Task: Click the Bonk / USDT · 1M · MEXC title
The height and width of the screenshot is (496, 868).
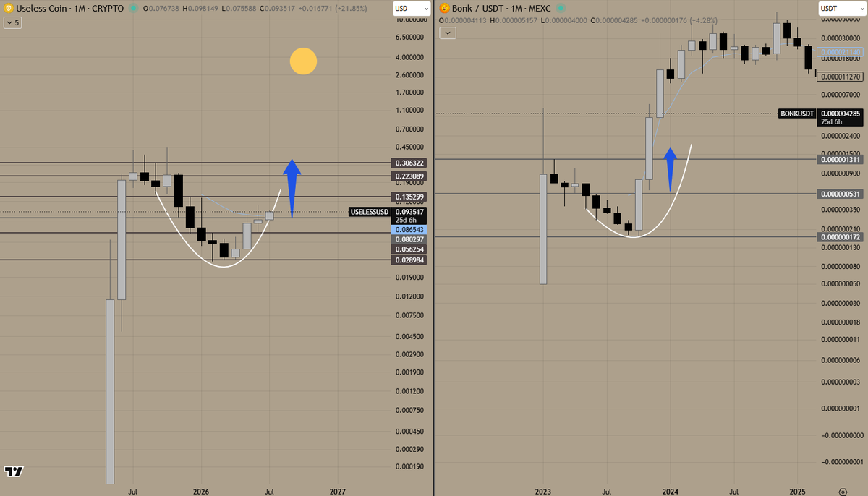Action: [x=502, y=9]
